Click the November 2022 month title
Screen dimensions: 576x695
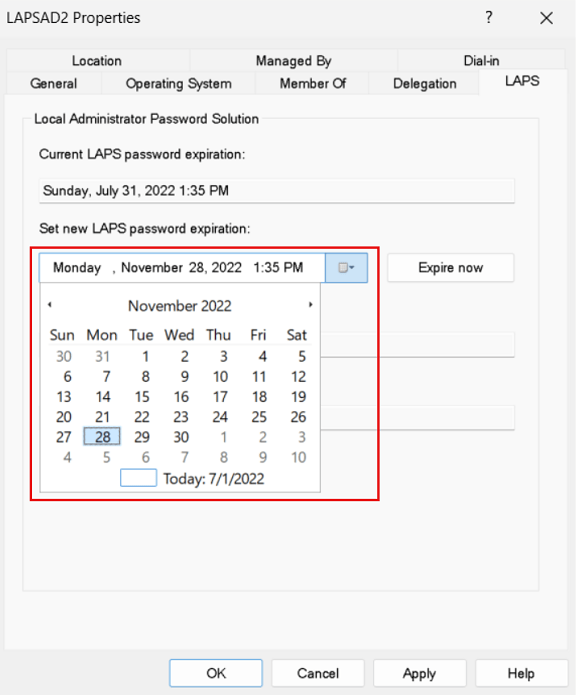[x=179, y=306]
